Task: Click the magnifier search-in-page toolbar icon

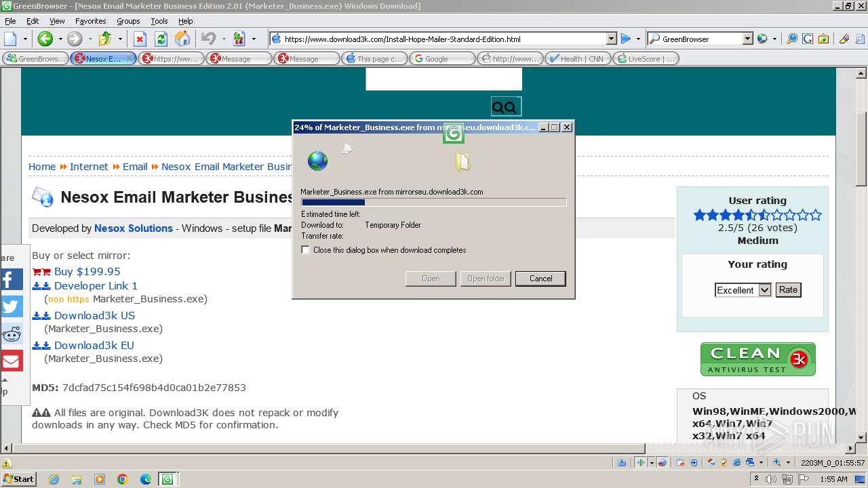Action: pos(791,39)
